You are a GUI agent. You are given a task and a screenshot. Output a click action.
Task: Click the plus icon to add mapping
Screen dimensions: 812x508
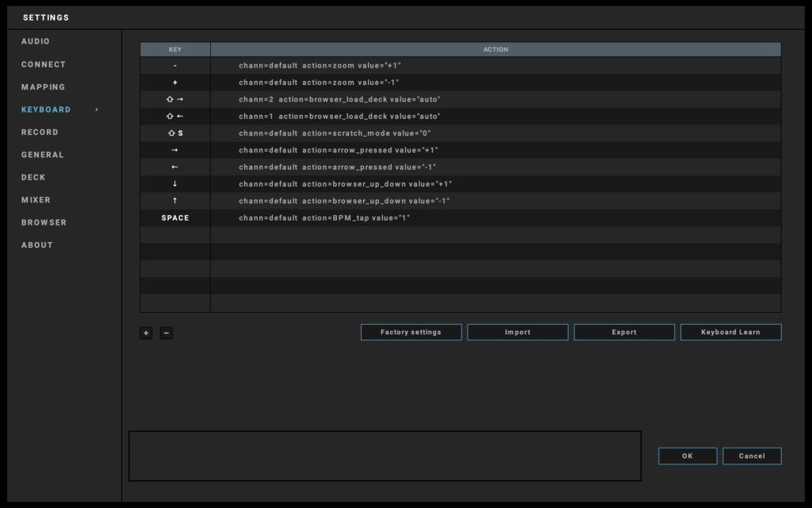tap(146, 333)
